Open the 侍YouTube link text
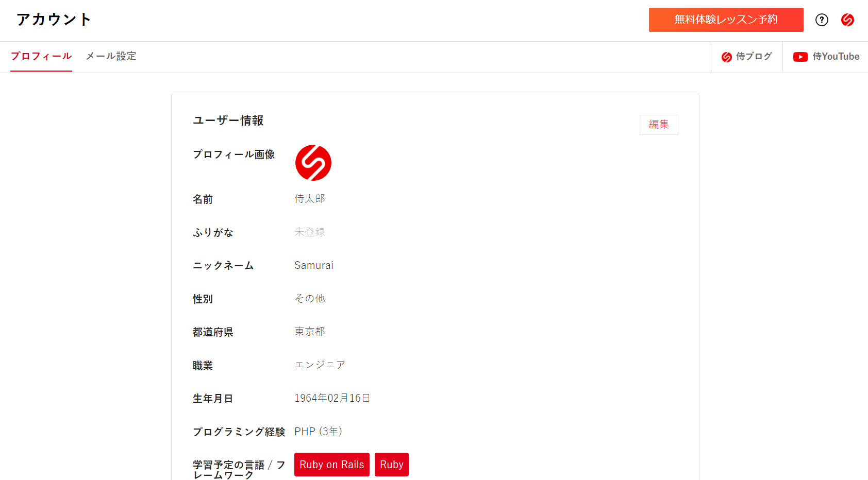The height and width of the screenshot is (480, 868). 836,57
